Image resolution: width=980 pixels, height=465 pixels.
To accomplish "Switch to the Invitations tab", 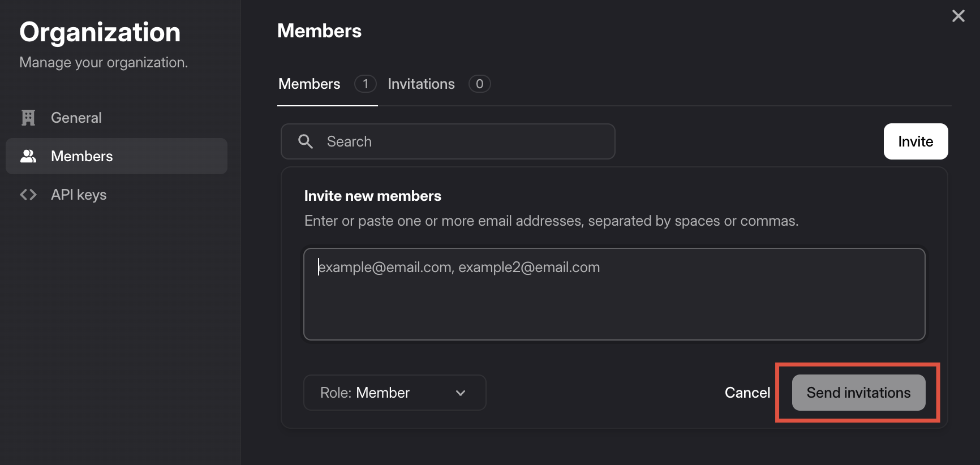I will (x=421, y=84).
